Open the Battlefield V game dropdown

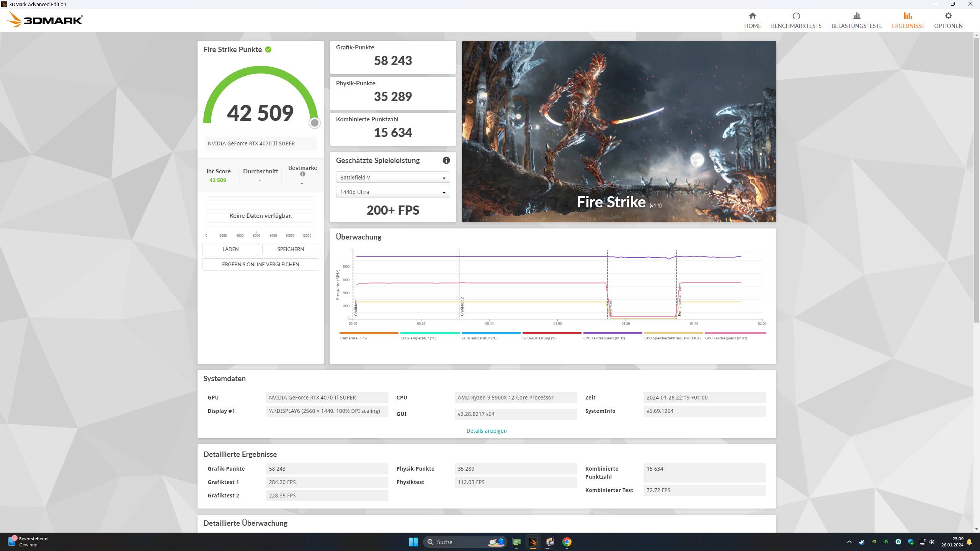(393, 178)
